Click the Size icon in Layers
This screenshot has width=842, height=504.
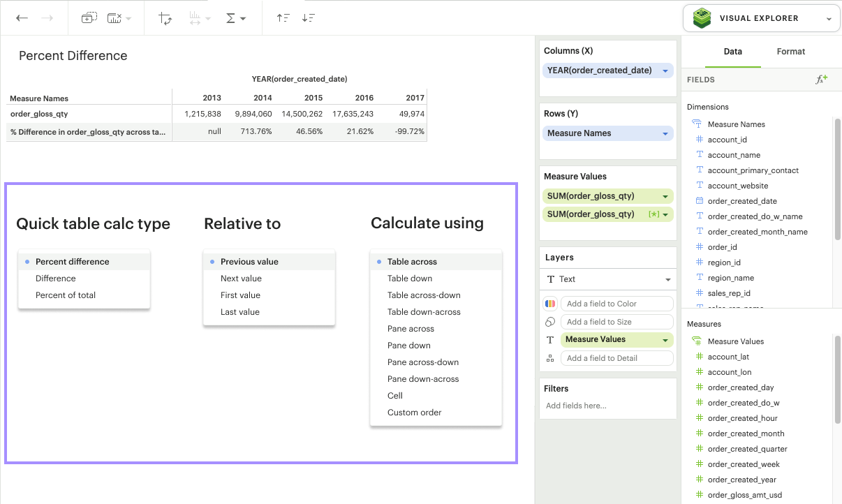pyautogui.click(x=550, y=322)
